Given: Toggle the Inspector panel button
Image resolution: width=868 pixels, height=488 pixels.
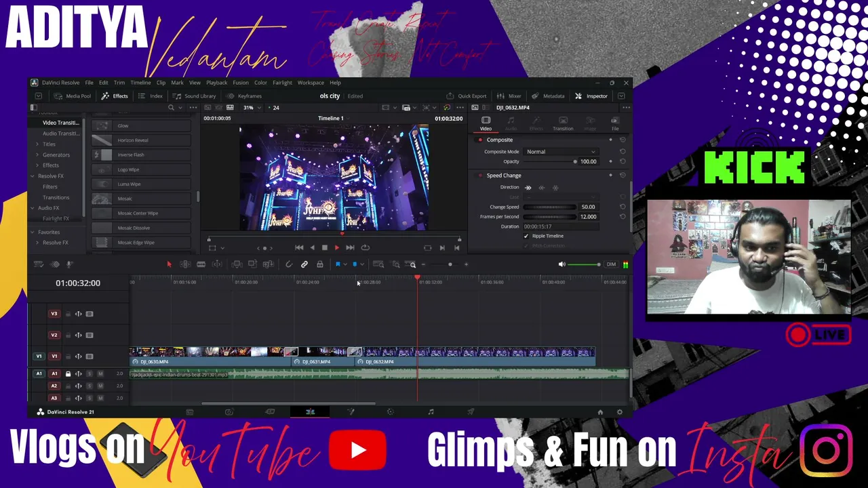Looking at the screenshot, I should tap(591, 96).
